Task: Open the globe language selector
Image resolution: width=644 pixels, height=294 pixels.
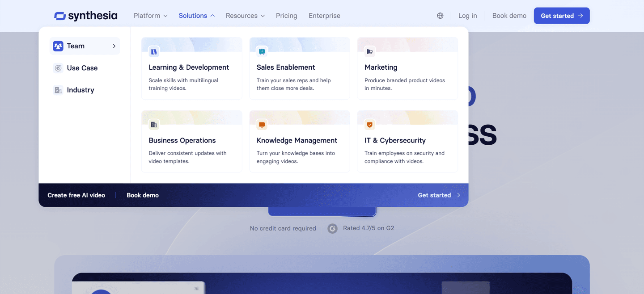Action: click(x=440, y=16)
